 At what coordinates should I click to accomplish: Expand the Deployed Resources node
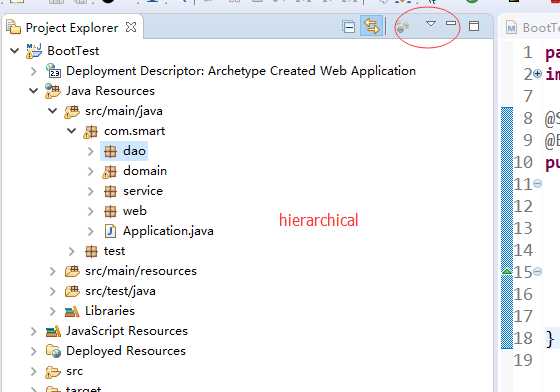coord(34,351)
